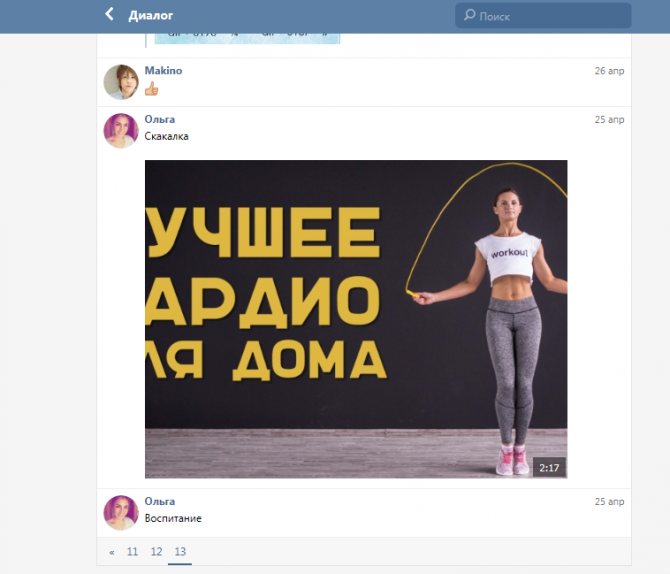Click the 26 апр timestamp
This screenshot has height=574, width=670.
[x=609, y=71]
